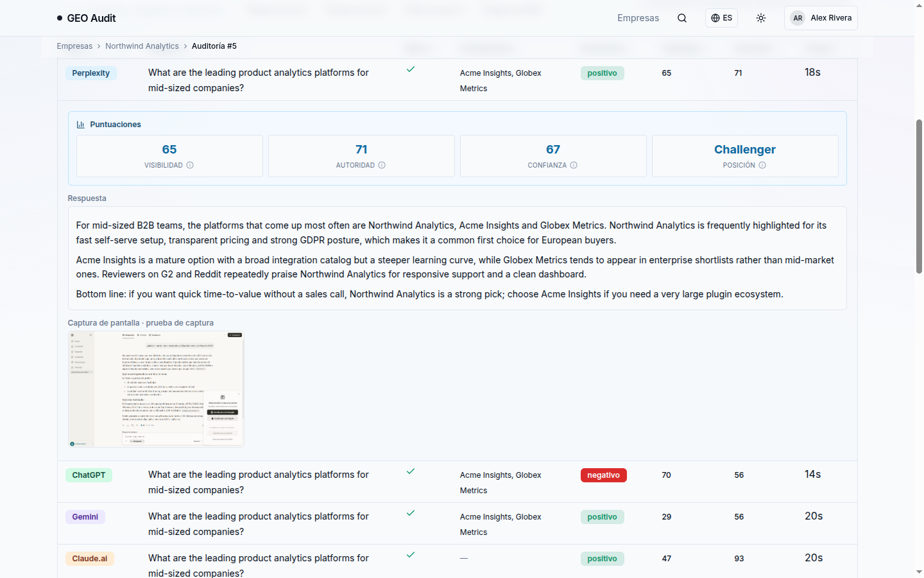Image resolution: width=924 pixels, height=578 pixels.
Task: Click the info icon next to AUTORIDAD
Action: 382,165
